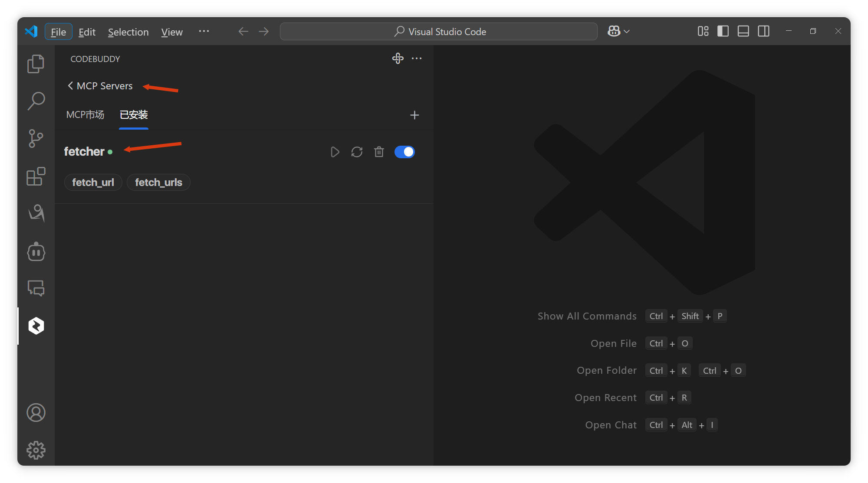Add a new MCP server with the plus button
Image resolution: width=868 pixels, height=483 pixels.
tap(414, 115)
